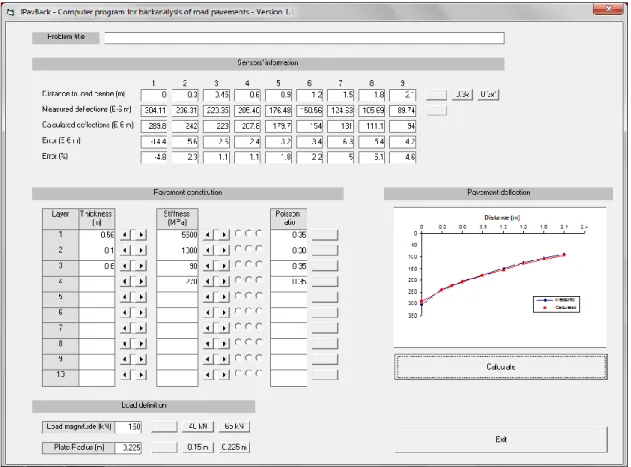Click the Calculate button
The width and height of the screenshot is (631, 467).
501,367
